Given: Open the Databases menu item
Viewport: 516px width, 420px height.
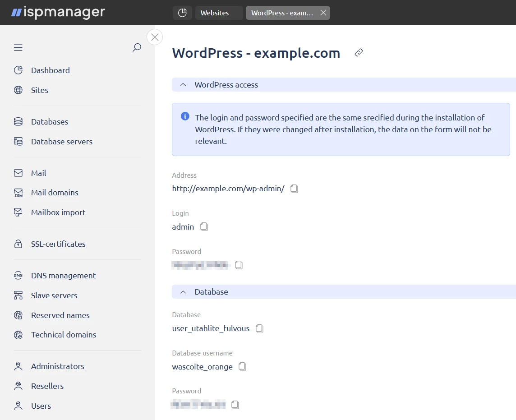Looking at the screenshot, I should pyautogui.click(x=50, y=122).
